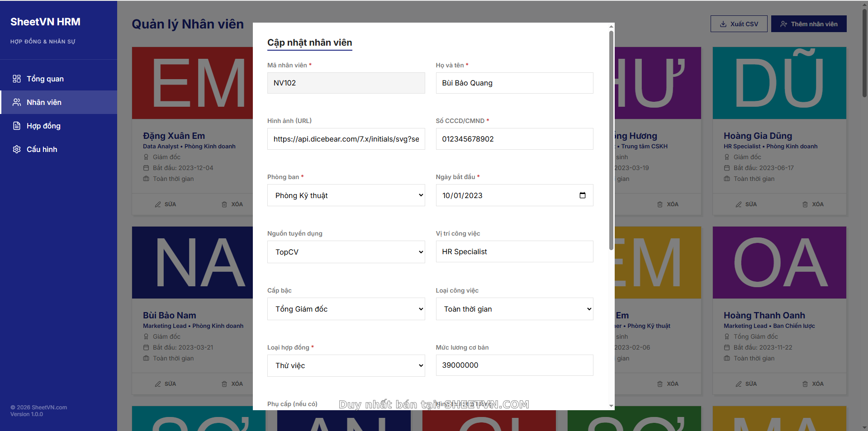This screenshot has width=868, height=431.
Task: Open the Phòng ban dropdown
Action: point(346,195)
